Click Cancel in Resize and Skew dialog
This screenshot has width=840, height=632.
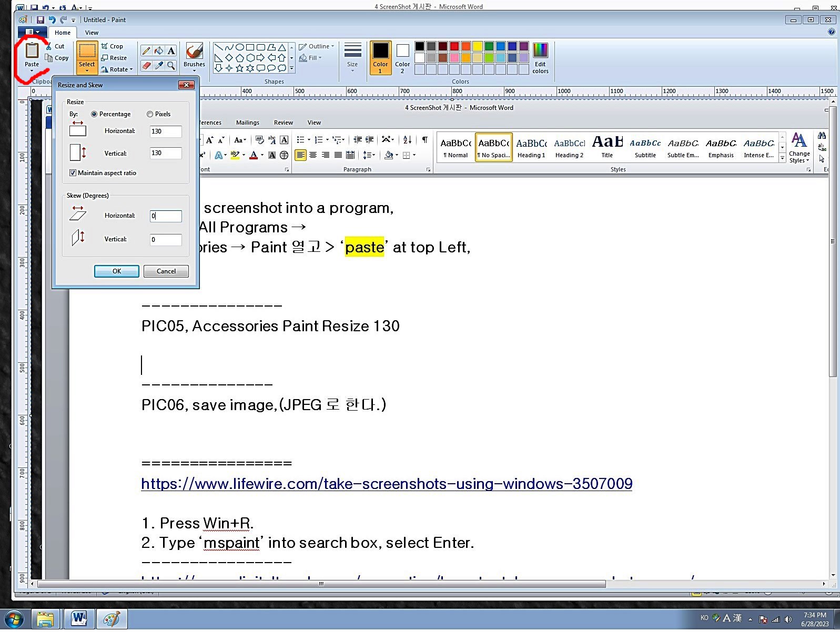[x=166, y=271]
